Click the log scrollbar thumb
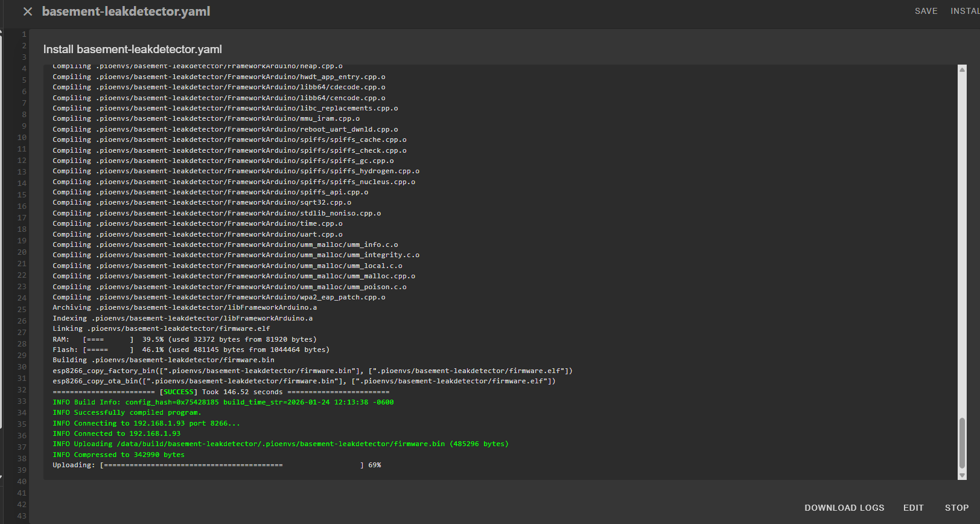 [x=962, y=442]
